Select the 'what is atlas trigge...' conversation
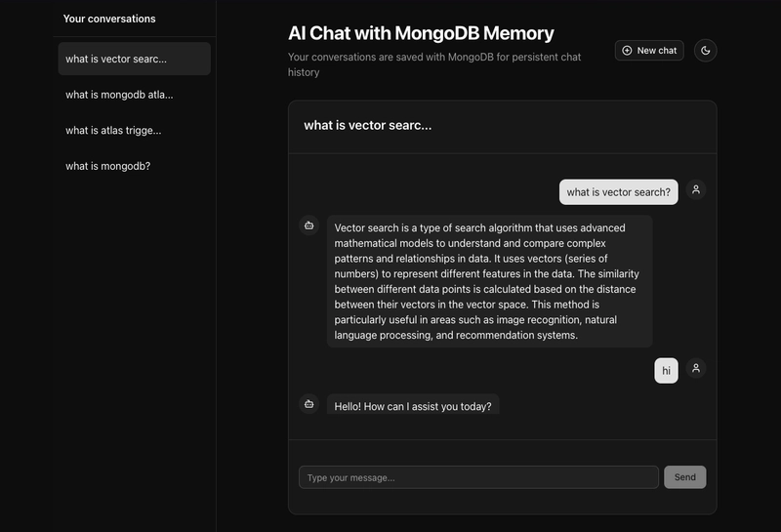Screen dimensions: 781x532 tap(135, 131)
